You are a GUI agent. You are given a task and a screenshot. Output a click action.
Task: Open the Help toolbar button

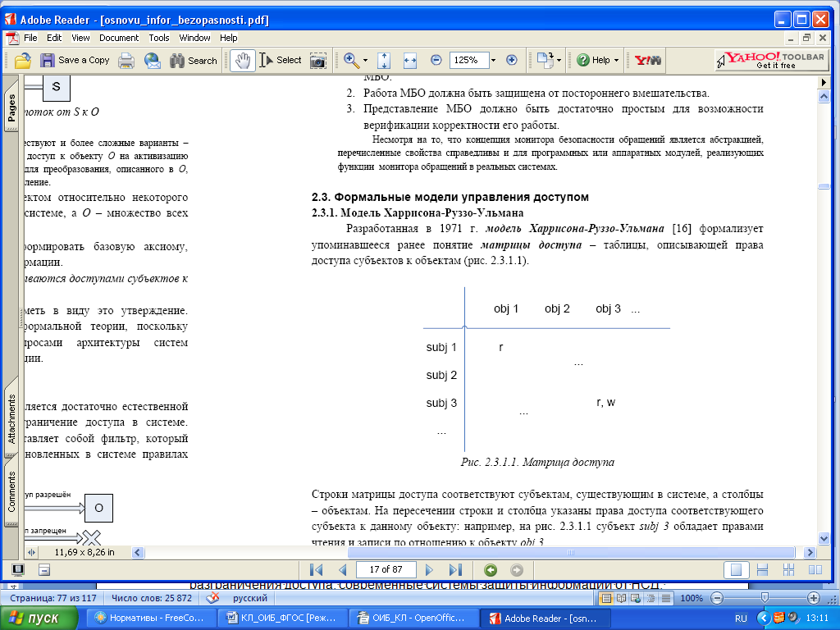coord(594,61)
